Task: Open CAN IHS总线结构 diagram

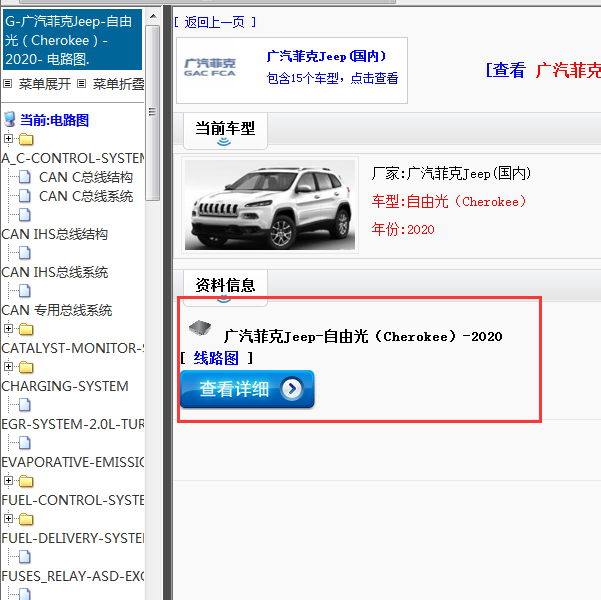Action: pos(55,234)
